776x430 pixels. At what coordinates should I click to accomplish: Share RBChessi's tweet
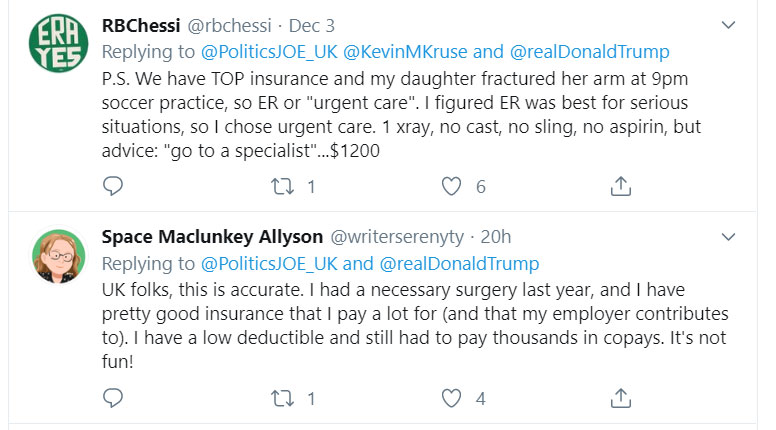620,186
